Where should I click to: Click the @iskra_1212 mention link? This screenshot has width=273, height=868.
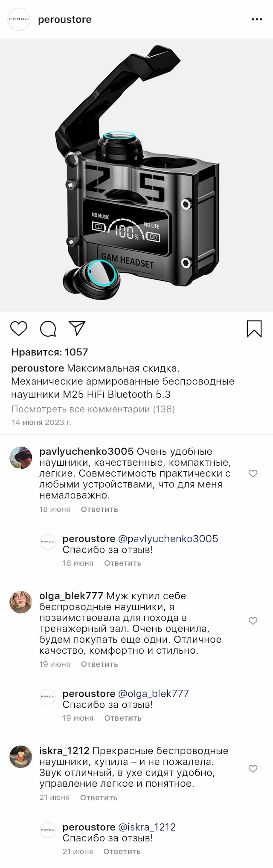pyautogui.click(x=147, y=827)
